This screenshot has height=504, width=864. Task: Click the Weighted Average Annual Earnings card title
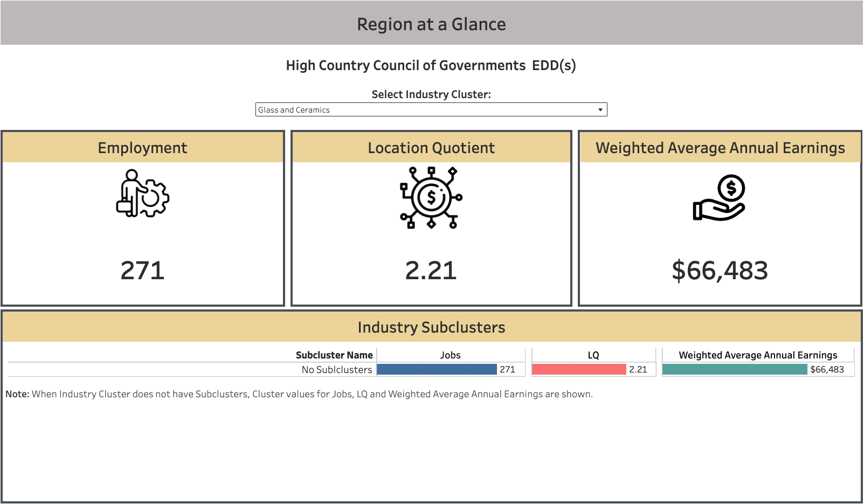pyautogui.click(x=720, y=148)
